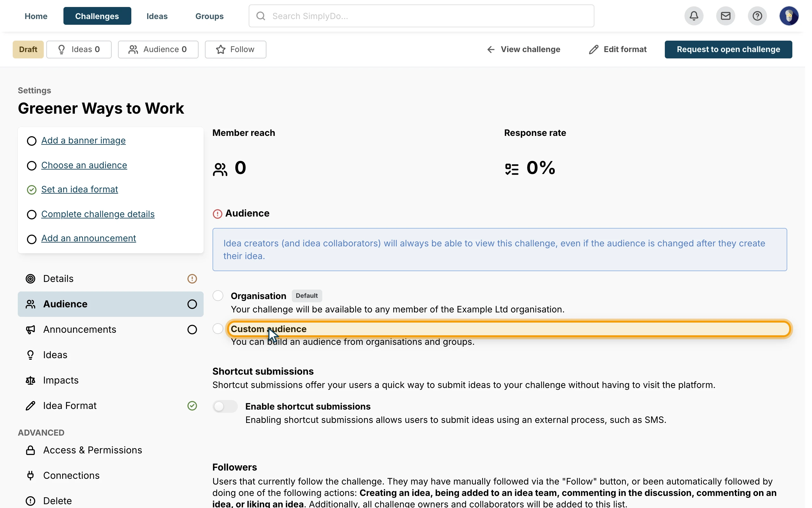Enable the shortcut submissions toggle
812x508 pixels.
pos(225,406)
